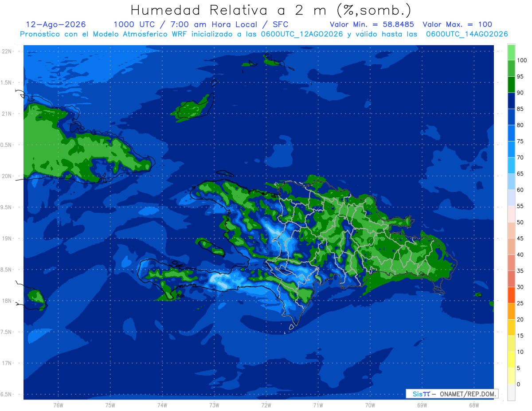Click the longitude axis label "73W"
Screen dimensions: 532x411
tap(214, 405)
